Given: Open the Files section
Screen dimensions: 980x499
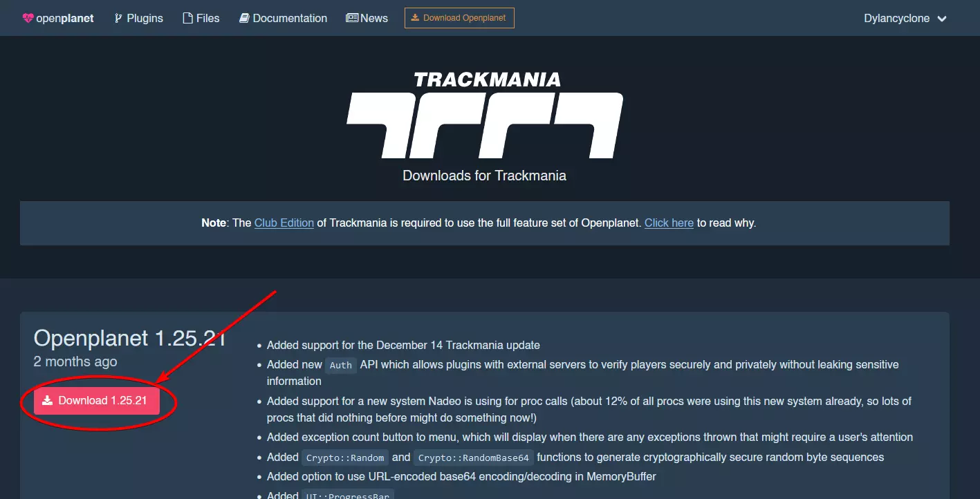Looking at the screenshot, I should pos(201,19).
